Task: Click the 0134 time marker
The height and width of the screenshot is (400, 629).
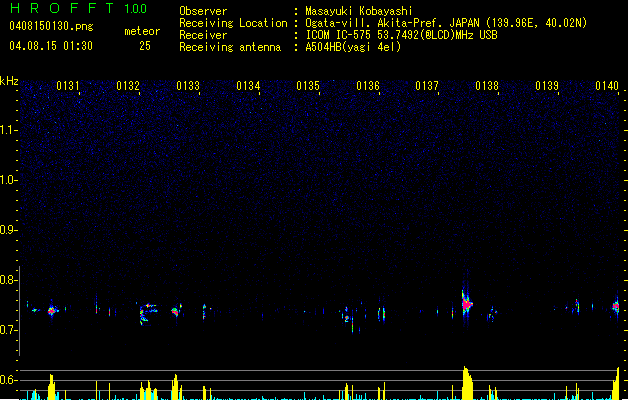Action: coord(248,86)
